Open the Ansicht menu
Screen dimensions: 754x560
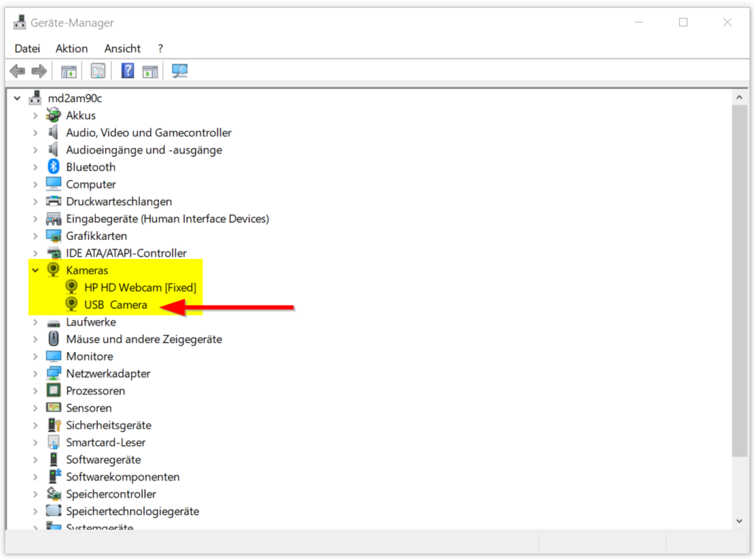click(x=122, y=49)
